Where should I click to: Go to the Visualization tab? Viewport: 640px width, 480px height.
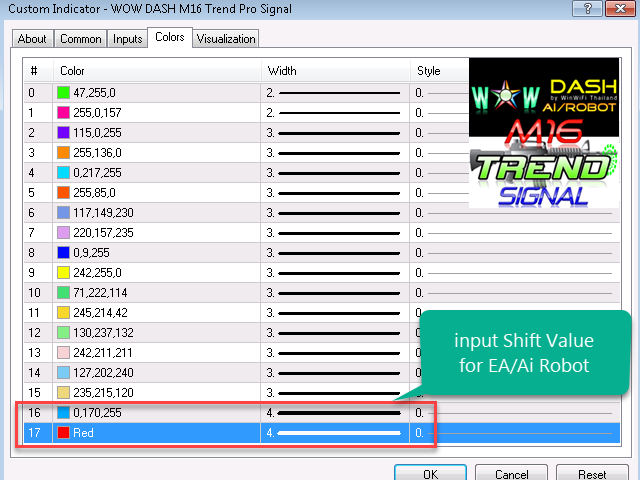click(x=226, y=39)
